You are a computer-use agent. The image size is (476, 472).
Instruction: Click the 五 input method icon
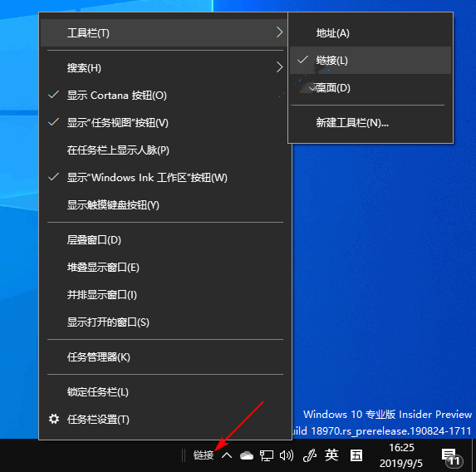tap(356, 455)
